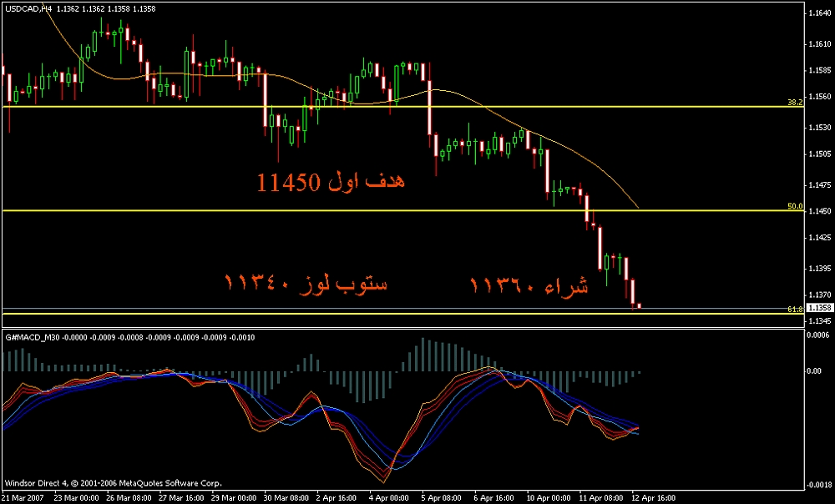Select the 61.8 Fibonacci level label
The height and width of the screenshot is (504, 835).
pyautogui.click(x=795, y=309)
